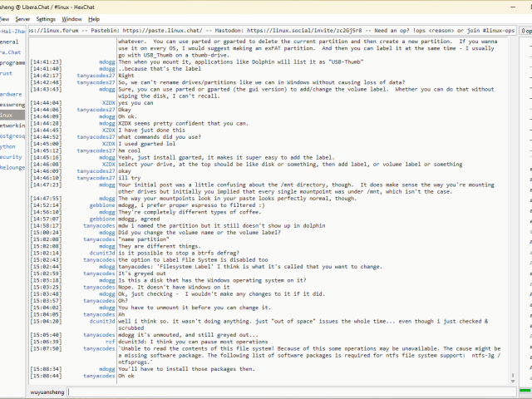Open the security channel
The image size is (532, 399).
(x=11, y=156)
